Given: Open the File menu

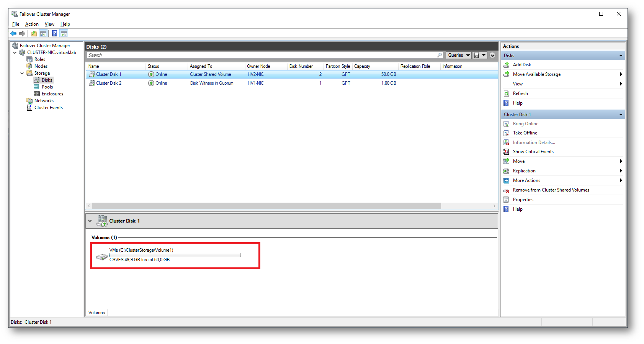Looking at the screenshot, I should coord(16,24).
